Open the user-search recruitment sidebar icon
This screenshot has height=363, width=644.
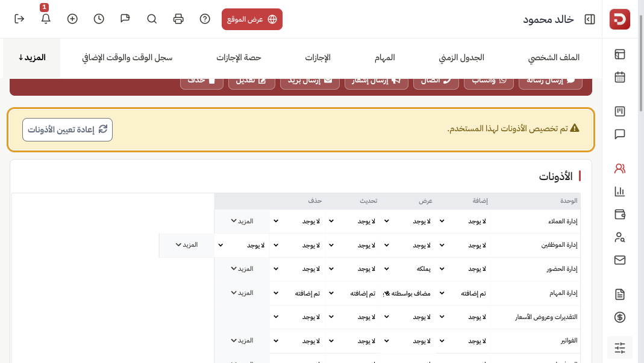620,237
